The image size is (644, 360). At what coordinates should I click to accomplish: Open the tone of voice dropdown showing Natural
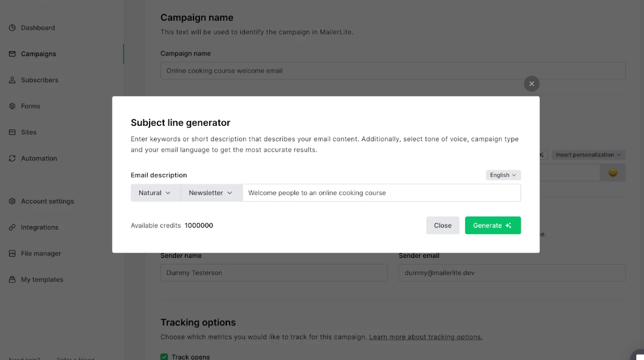tap(155, 192)
